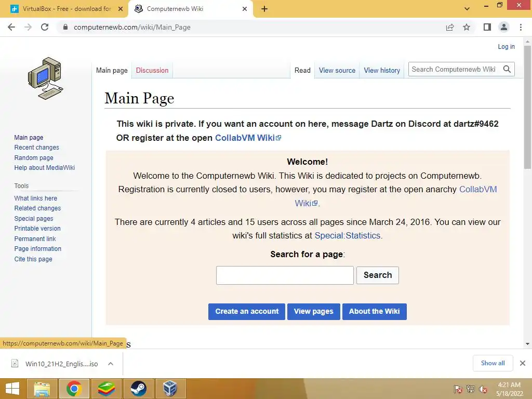Click the Search for a page text box

(x=285, y=275)
